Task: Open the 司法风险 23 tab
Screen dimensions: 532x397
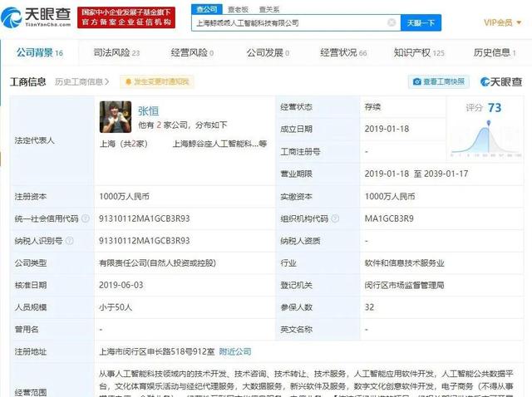Action: coord(116,52)
